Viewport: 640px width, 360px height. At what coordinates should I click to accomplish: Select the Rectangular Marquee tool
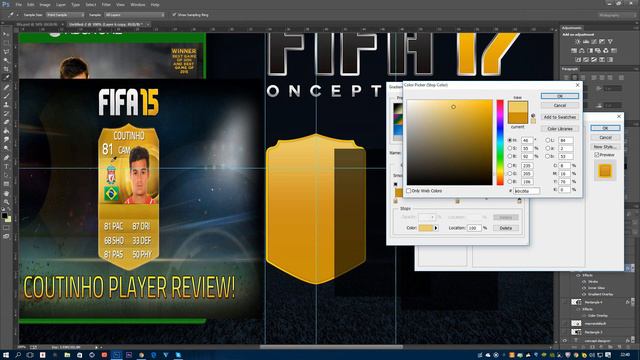tap(6, 43)
